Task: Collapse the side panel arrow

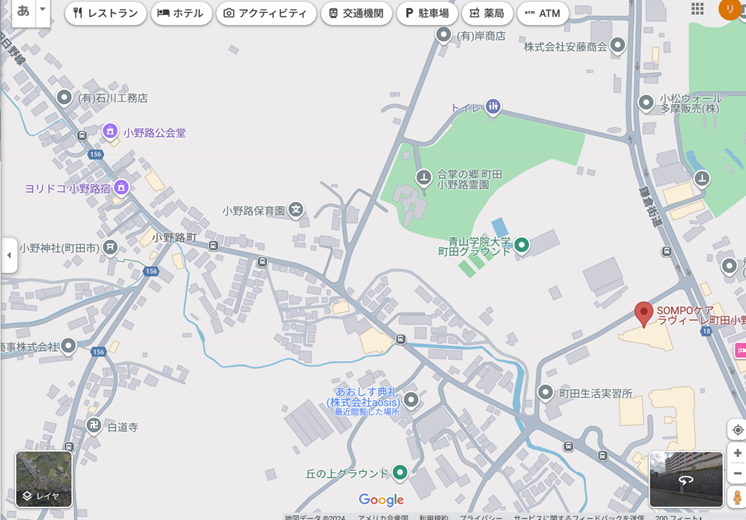Action: pyautogui.click(x=9, y=255)
